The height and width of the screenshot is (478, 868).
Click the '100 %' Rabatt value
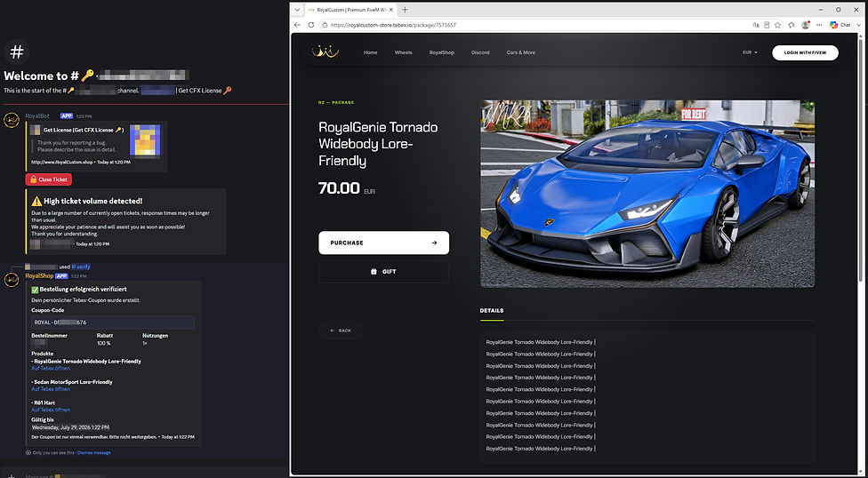(x=103, y=343)
